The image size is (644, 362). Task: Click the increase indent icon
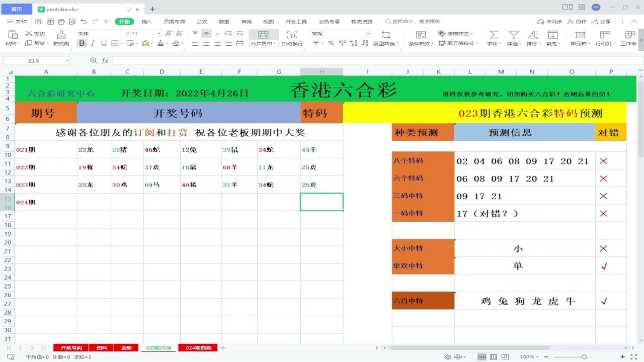pyautogui.click(x=239, y=34)
